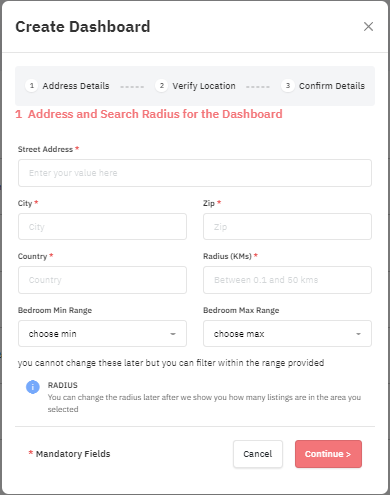Focus the Radius (KMs) input field
Viewport: 390px width, 495px height.
(287, 280)
